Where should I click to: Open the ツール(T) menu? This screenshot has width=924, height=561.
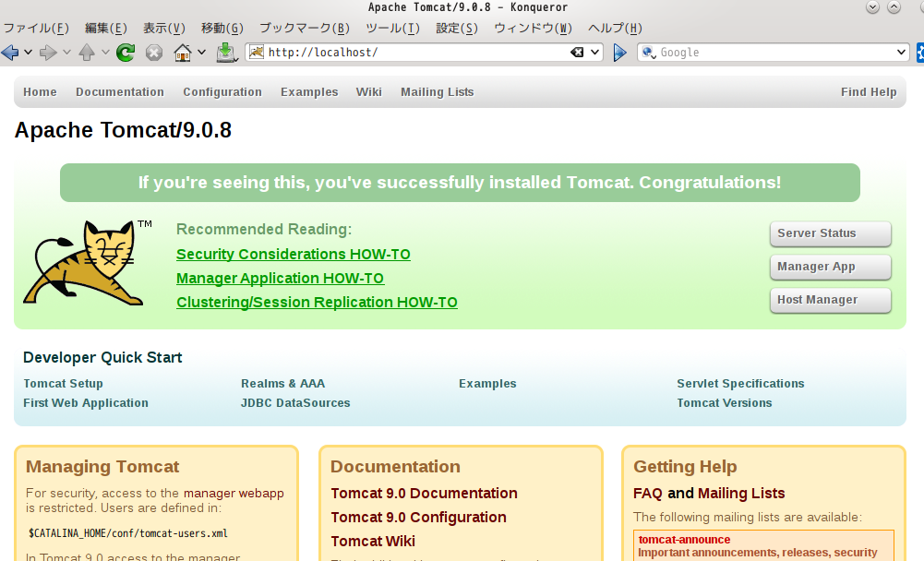tap(393, 29)
